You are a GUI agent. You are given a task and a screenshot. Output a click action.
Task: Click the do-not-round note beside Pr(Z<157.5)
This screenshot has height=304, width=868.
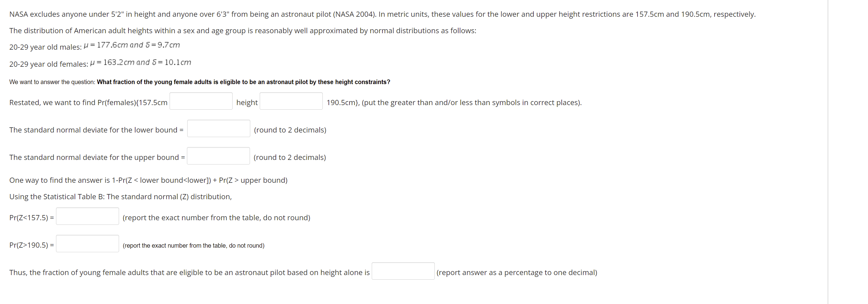(216, 218)
